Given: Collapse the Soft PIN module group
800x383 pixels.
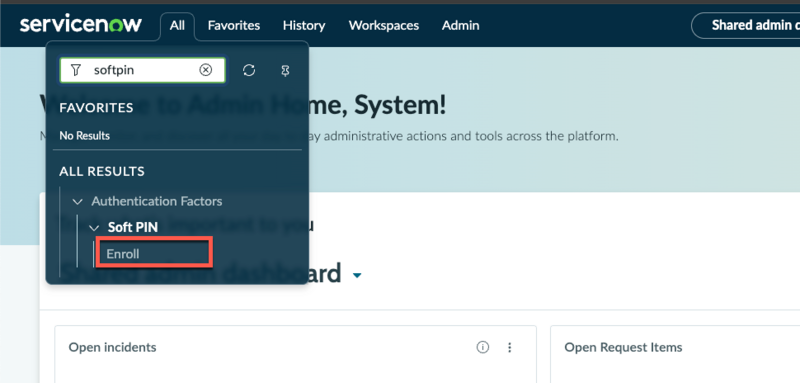Looking at the screenshot, I should pyautogui.click(x=94, y=228).
